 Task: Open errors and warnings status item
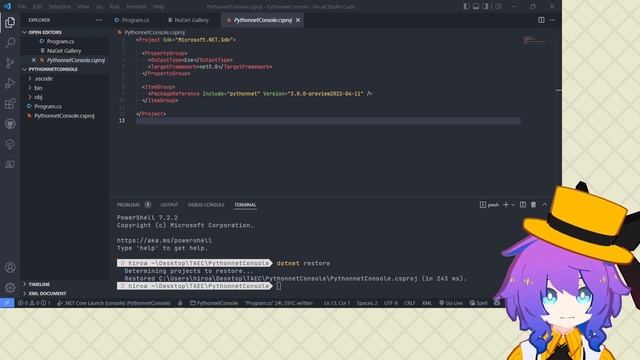click(x=34, y=303)
